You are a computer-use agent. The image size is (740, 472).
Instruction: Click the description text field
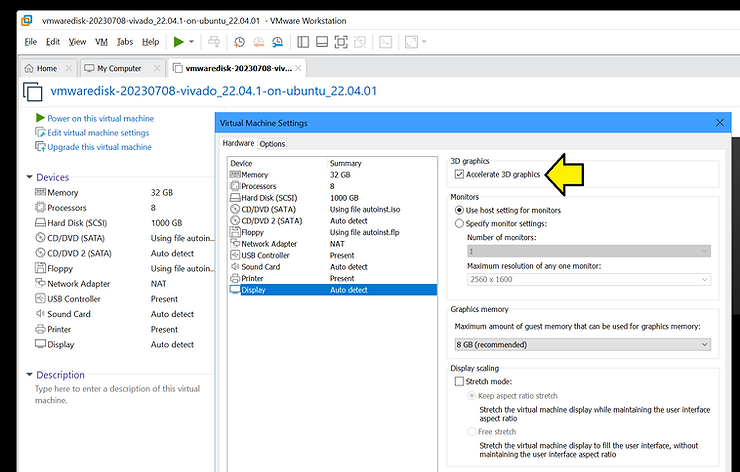(x=118, y=395)
